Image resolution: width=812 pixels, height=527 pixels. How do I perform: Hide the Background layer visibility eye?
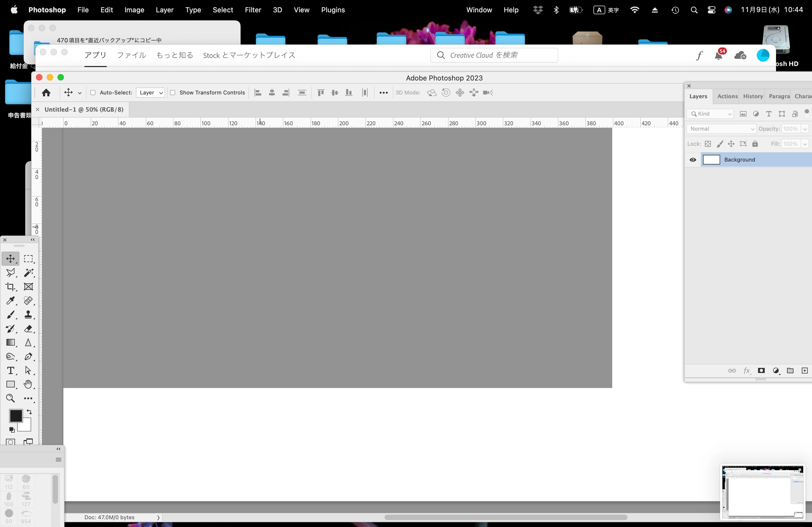(693, 160)
